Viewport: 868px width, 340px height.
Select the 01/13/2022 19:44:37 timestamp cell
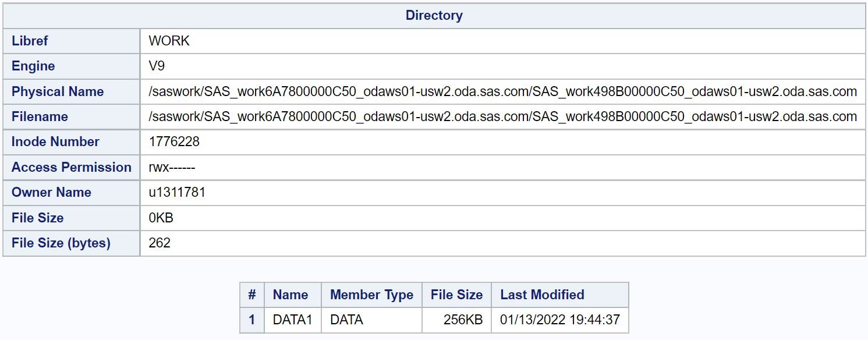(560, 320)
